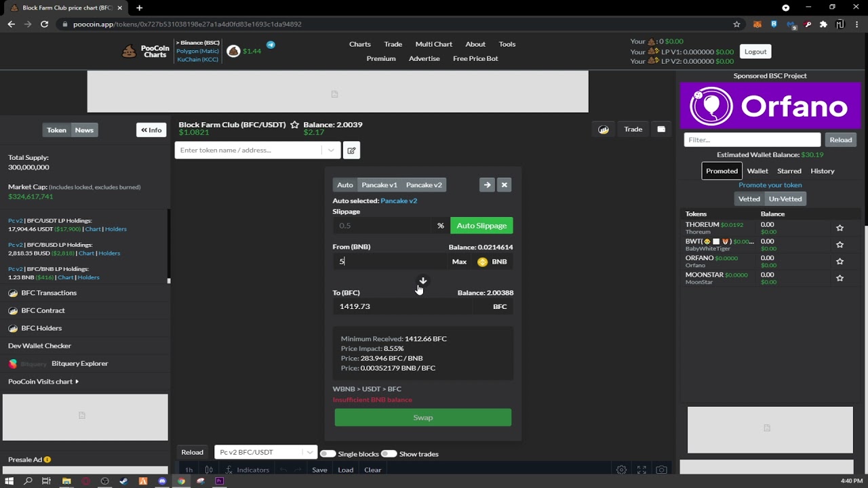Reload the browser page
Viewport: 868px width, 488px height.
click(44, 24)
